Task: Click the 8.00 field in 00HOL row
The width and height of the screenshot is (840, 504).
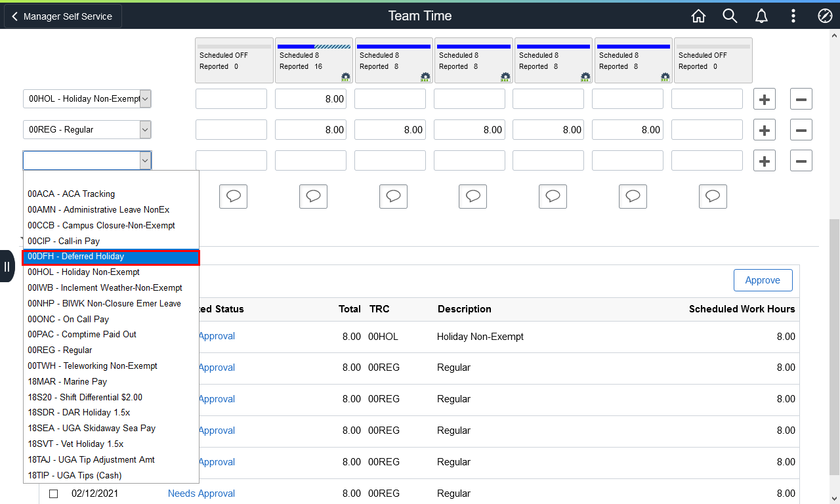Action: pos(310,99)
